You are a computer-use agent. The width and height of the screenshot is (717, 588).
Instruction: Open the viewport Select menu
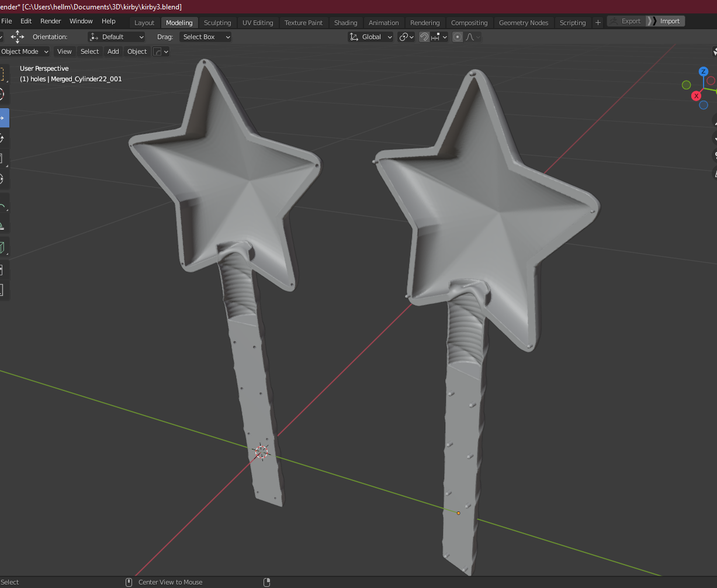pyautogui.click(x=89, y=51)
